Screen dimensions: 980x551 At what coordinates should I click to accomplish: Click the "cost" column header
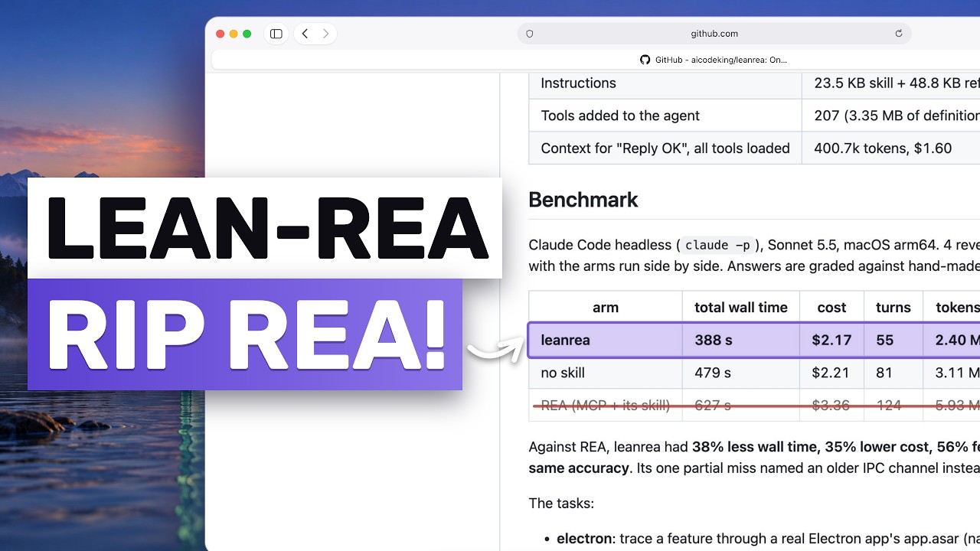coord(831,308)
